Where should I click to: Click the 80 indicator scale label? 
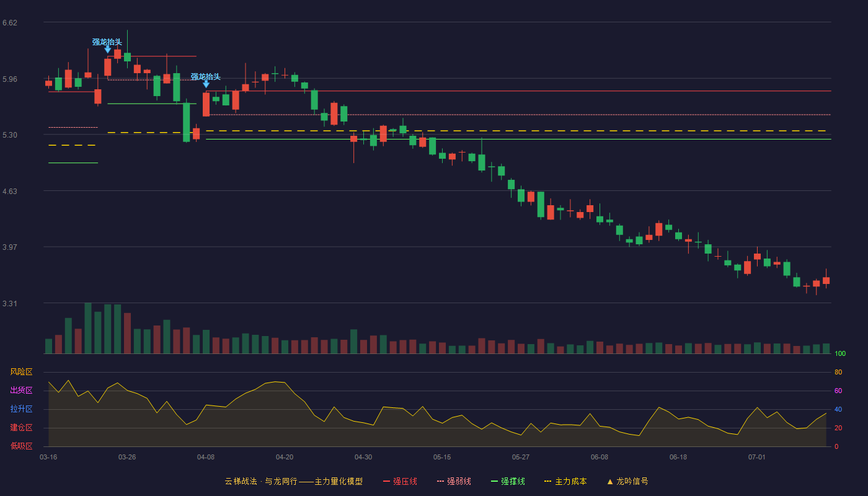[838, 372]
